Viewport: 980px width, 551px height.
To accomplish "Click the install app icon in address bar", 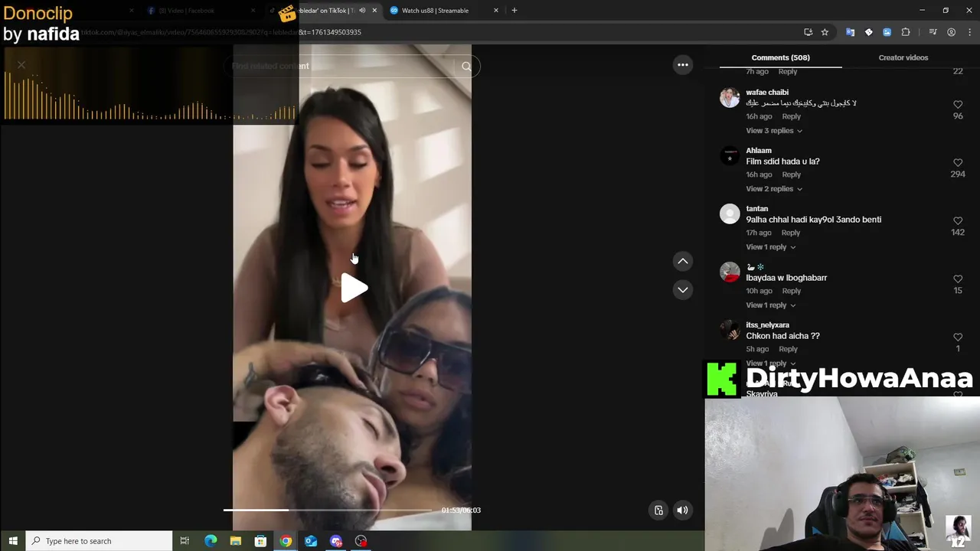I will 808,32.
